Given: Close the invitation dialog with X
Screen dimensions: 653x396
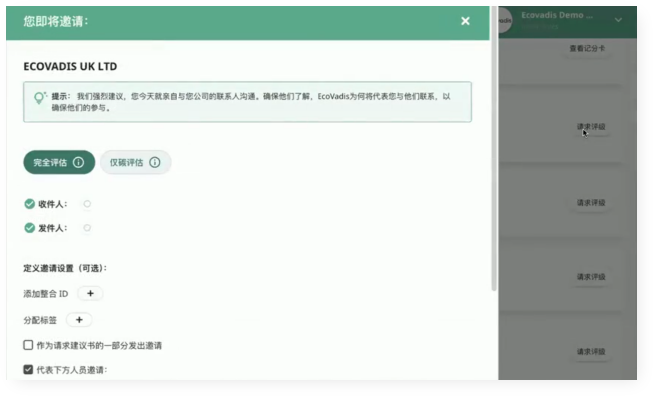Looking at the screenshot, I should tap(465, 21).
